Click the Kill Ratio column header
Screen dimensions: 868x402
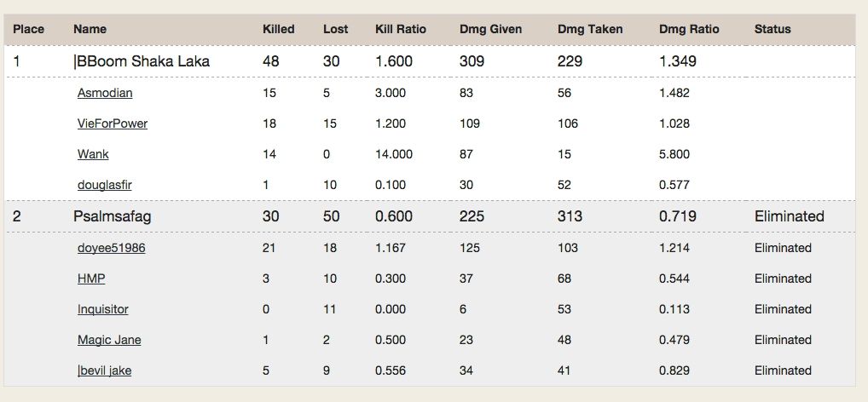tap(401, 29)
